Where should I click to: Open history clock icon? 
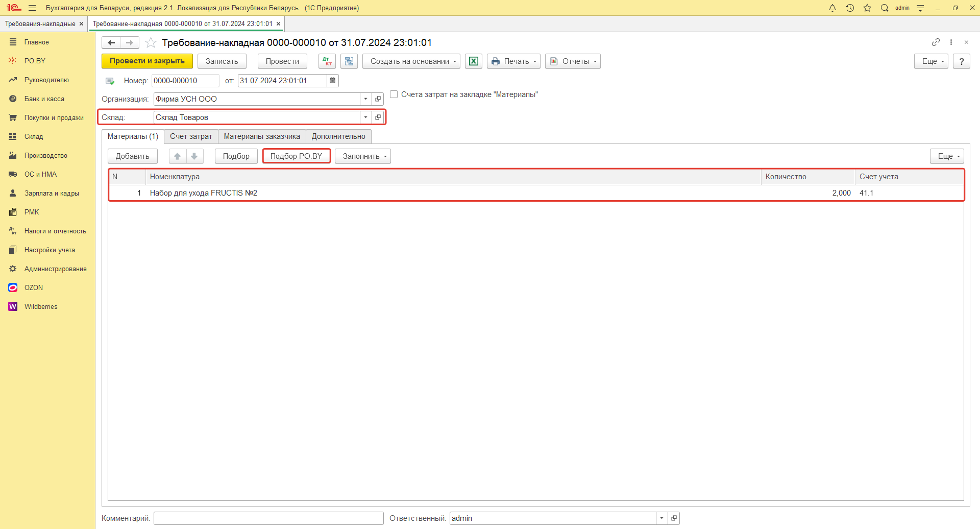[850, 8]
